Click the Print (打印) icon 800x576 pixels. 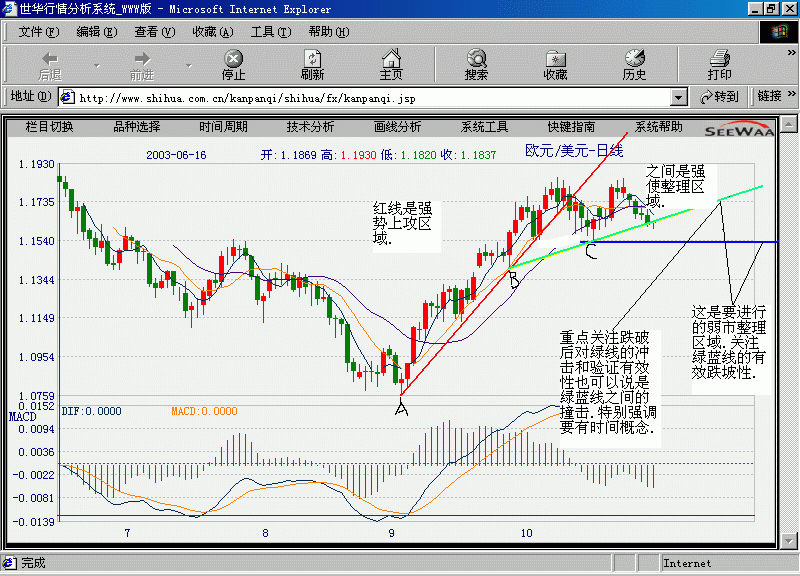(720, 58)
